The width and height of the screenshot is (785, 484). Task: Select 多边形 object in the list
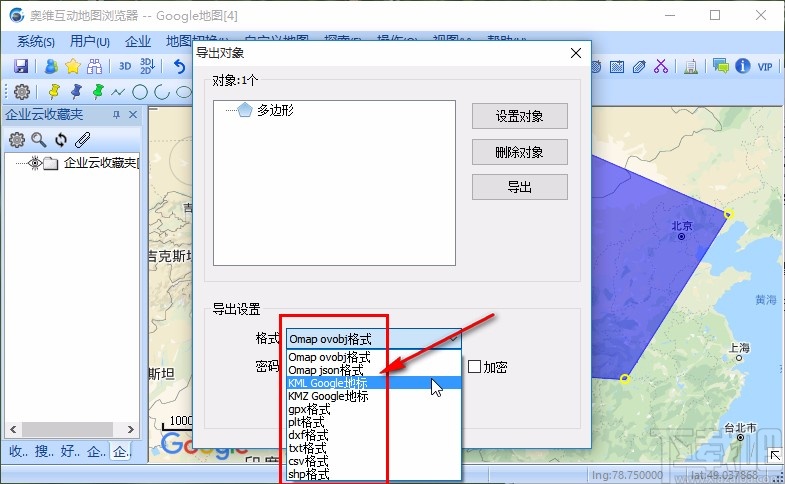tap(265, 110)
